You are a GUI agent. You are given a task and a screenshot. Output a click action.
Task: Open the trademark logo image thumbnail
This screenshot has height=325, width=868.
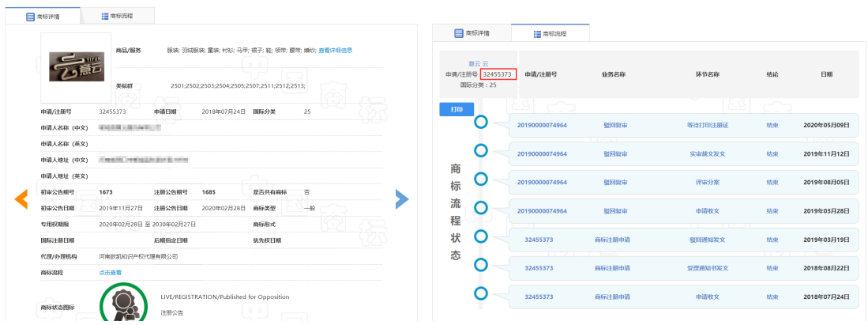tap(76, 62)
